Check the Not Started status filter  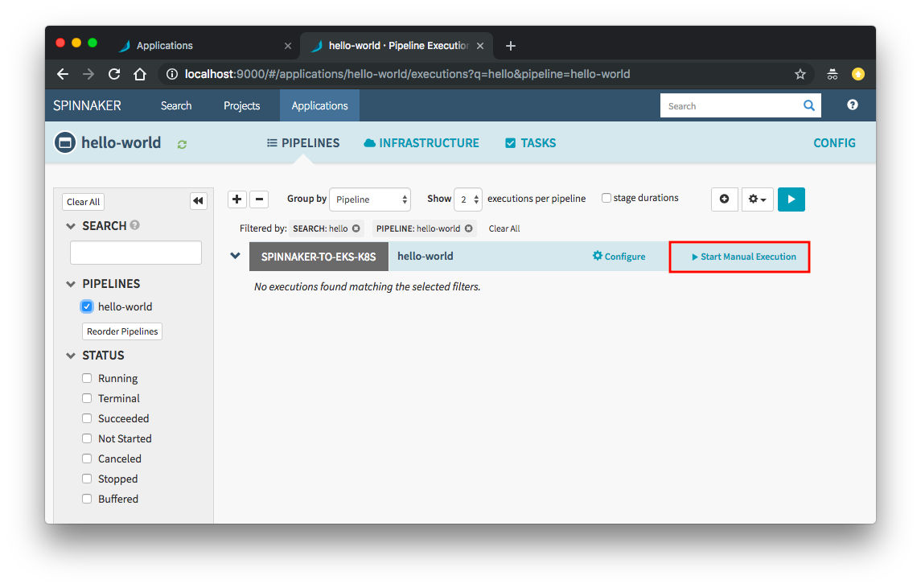coord(87,438)
